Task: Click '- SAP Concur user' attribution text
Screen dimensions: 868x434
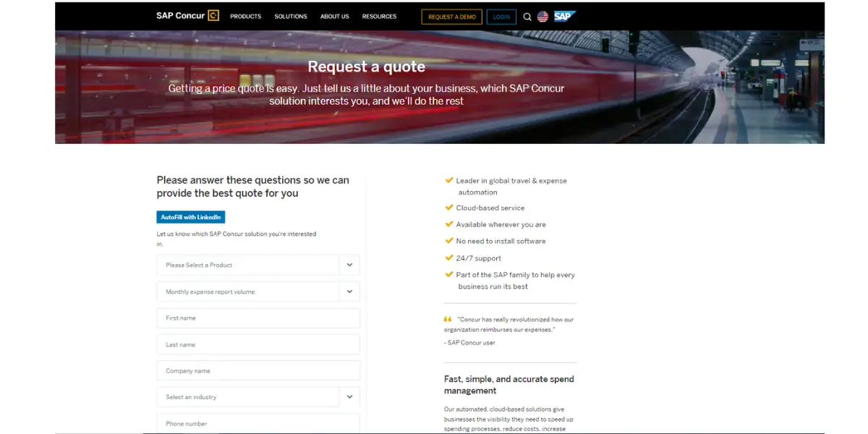Action: click(x=469, y=343)
